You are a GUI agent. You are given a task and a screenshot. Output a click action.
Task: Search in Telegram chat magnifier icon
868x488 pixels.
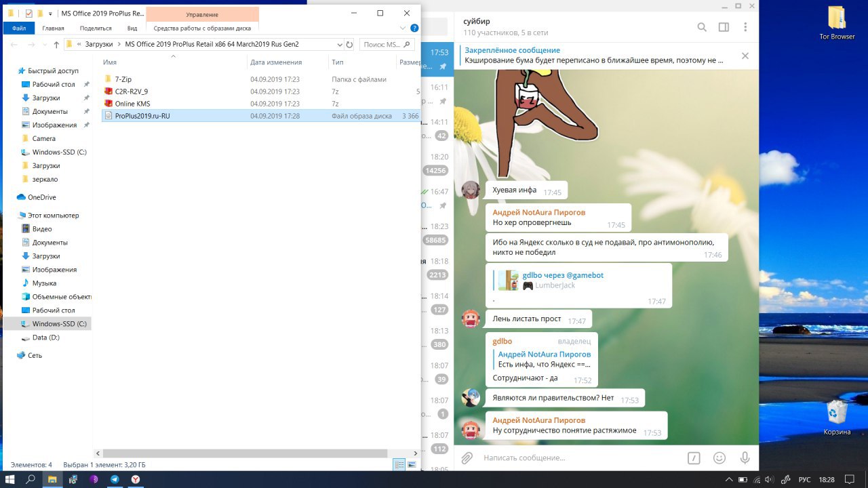click(x=702, y=27)
